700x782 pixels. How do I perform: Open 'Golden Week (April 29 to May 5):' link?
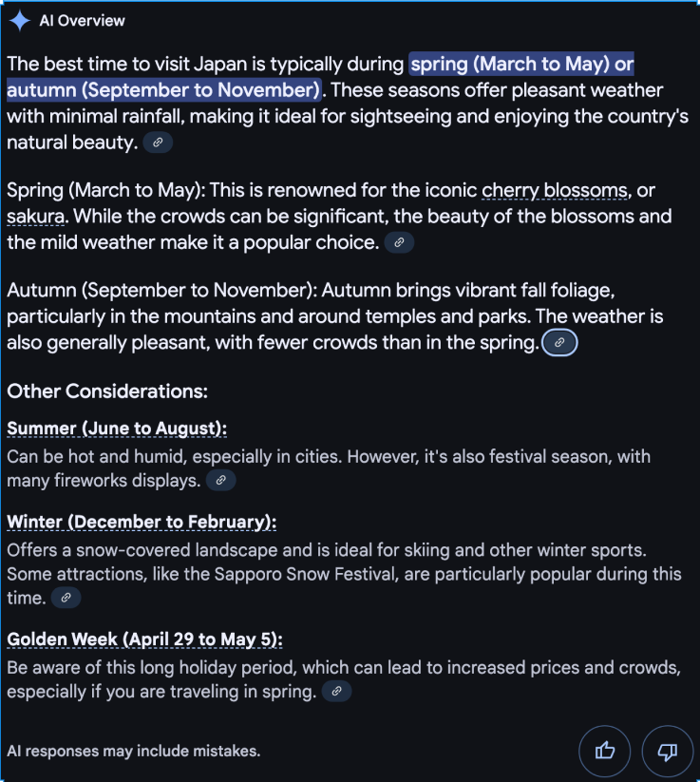[x=144, y=639]
